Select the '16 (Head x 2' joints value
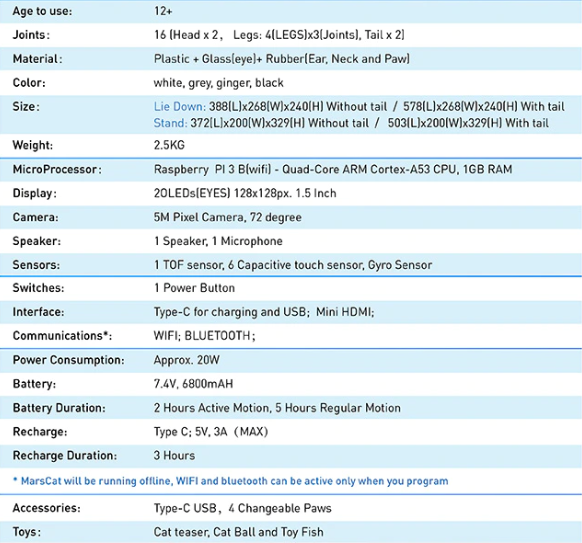This screenshot has width=582, height=543. [186, 35]
